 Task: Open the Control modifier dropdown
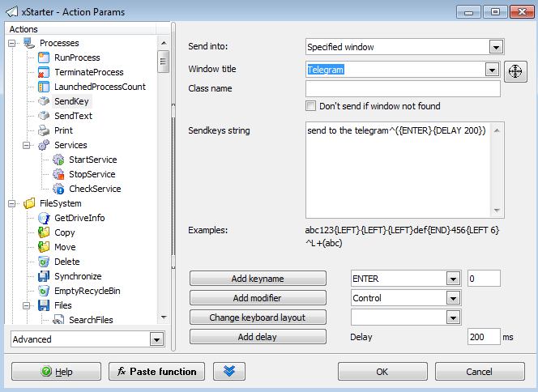coord(453,298)
